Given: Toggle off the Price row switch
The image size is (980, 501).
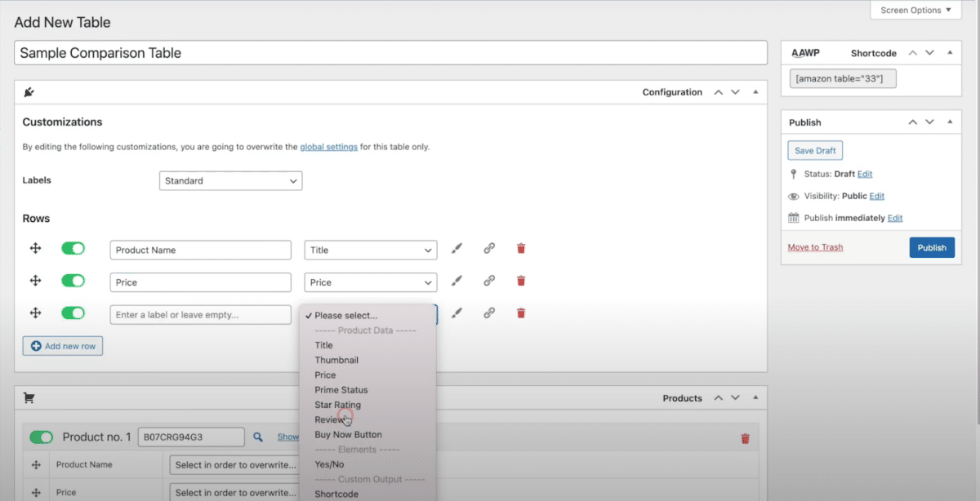Looking at the screenshot, I should pyautogui.click(x=73, y=281).
